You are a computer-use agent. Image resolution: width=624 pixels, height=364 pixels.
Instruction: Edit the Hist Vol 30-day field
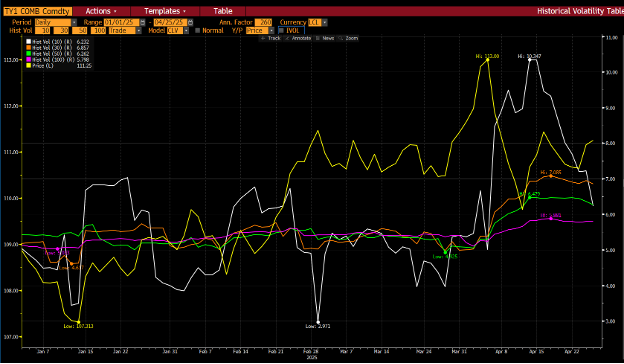coord(61,30)
